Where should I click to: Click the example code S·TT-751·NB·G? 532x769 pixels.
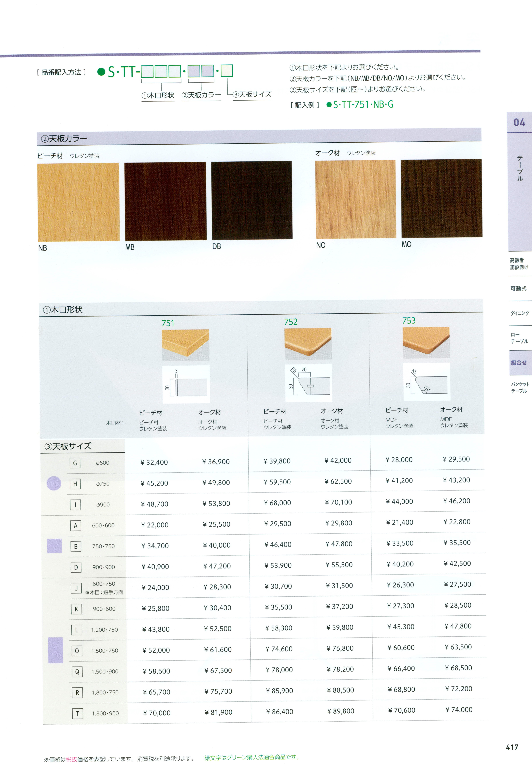(x=360, y=105)
